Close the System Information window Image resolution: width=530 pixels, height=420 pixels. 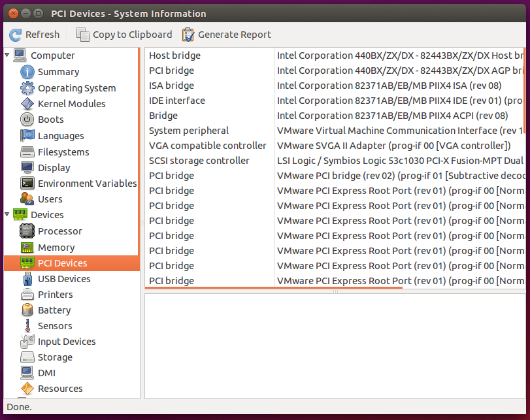13,14
